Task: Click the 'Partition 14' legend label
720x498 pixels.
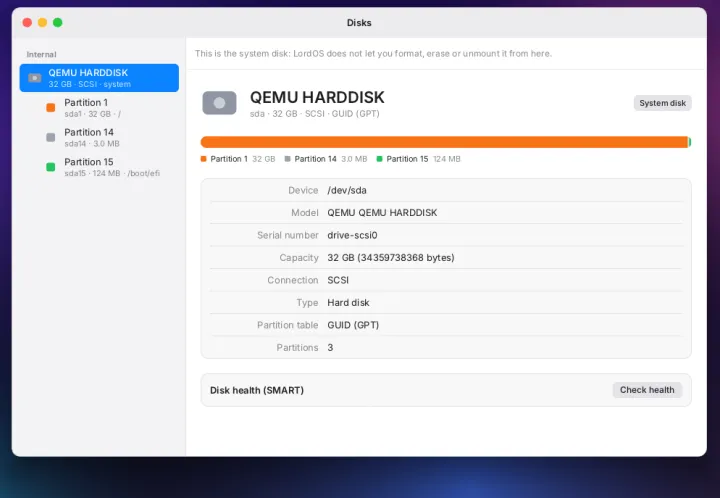Action: point(315,159)
